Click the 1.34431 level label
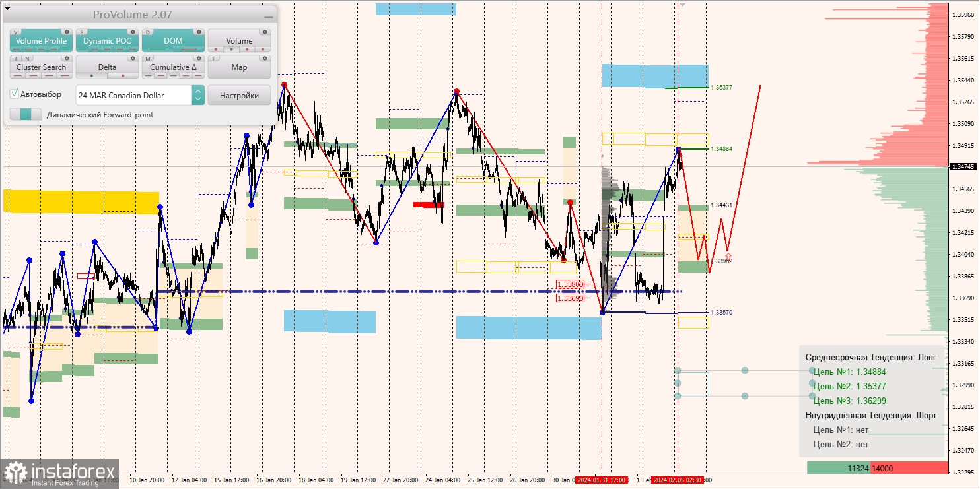This screenshot has width=980, height=489. click(x=721, y=205)
